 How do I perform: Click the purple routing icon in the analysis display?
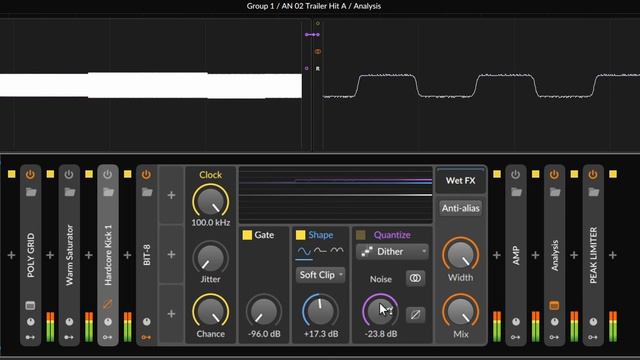click(x=312, y=35)
